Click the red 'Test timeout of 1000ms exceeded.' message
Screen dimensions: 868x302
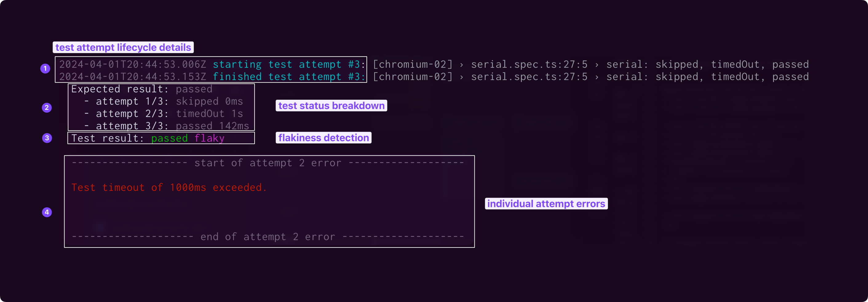169,187
